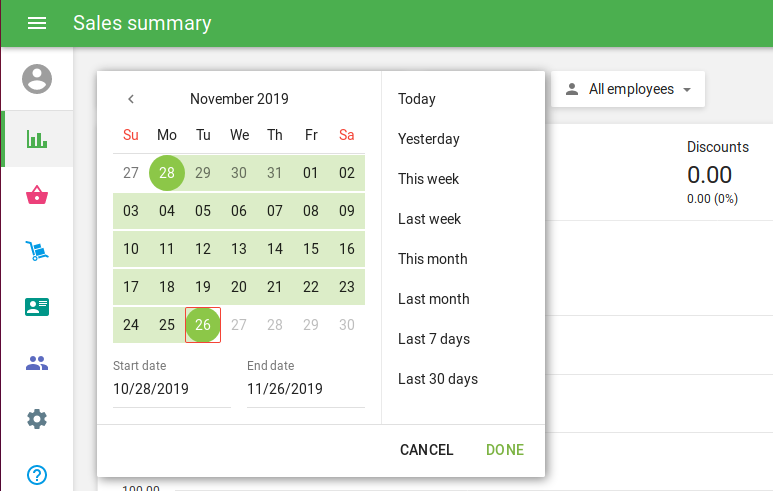This screenshot has width=773, height=491.
Task: Select day 15 in the calendar
Action: pyautogui.click(x=311, y=249)
